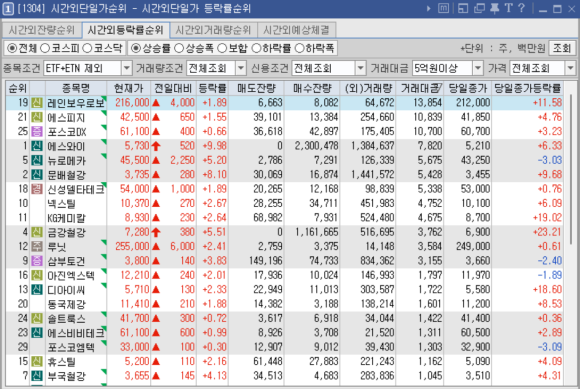This screenshot has height=389, width=580.
Task: Click the 신 badge next to 휴스틸
Action: [x=37, y=362]
